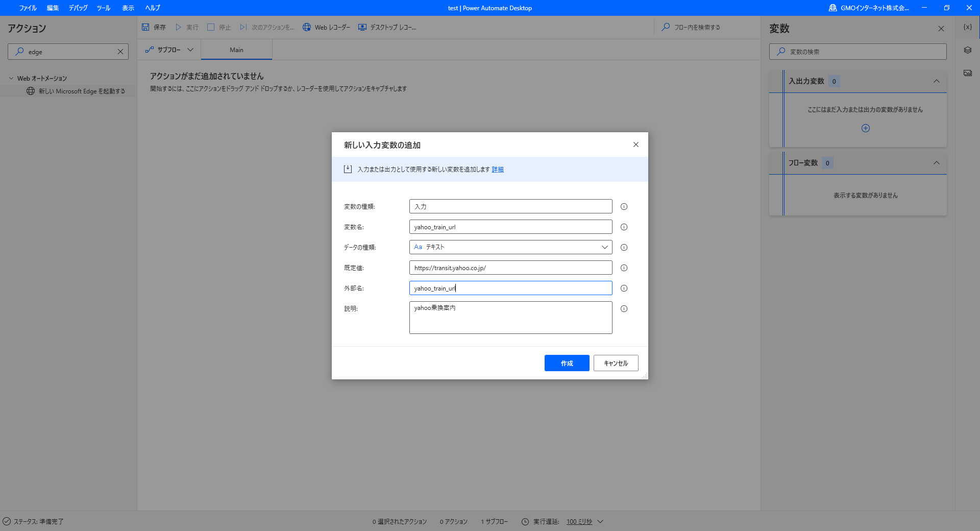
Task: Click the actions search field containing edge
Action: tap(68, 52)
